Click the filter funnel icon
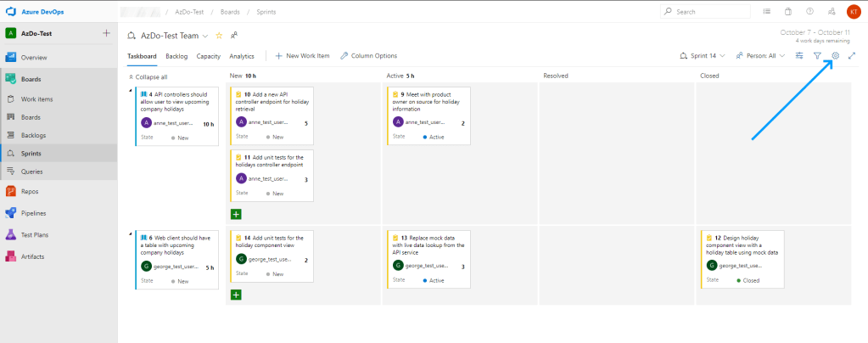Viewport: 868px width, 343px height. point(817,56)
